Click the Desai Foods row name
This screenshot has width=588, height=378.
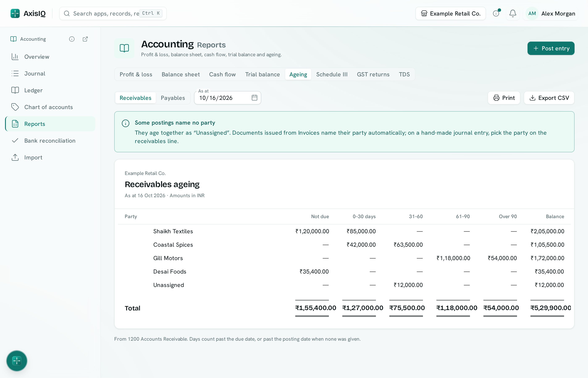point(170,271)
